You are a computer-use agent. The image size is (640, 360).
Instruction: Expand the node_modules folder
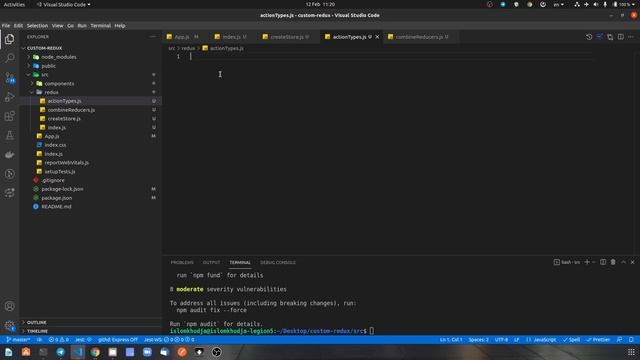[58, 57]
